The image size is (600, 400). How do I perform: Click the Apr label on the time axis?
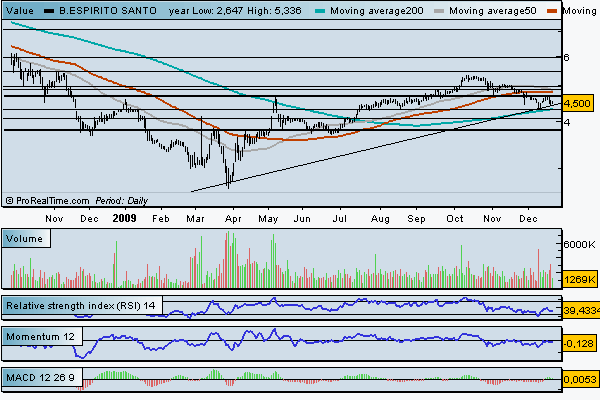pos(233,219)
